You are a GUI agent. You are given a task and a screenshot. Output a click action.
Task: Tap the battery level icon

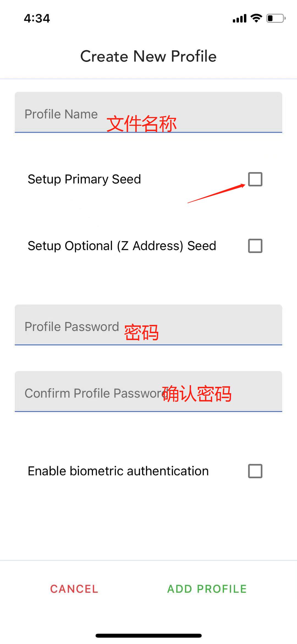click(276, 18)
